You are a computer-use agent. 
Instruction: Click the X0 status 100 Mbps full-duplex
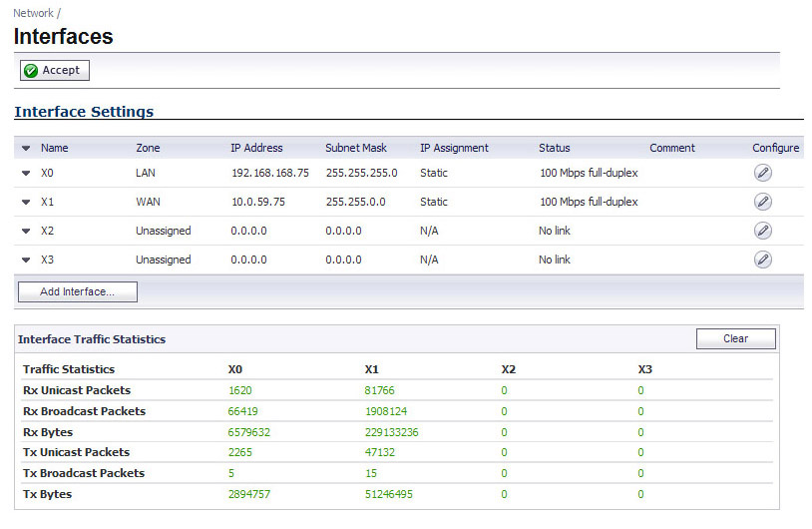(x=589, y=173)
